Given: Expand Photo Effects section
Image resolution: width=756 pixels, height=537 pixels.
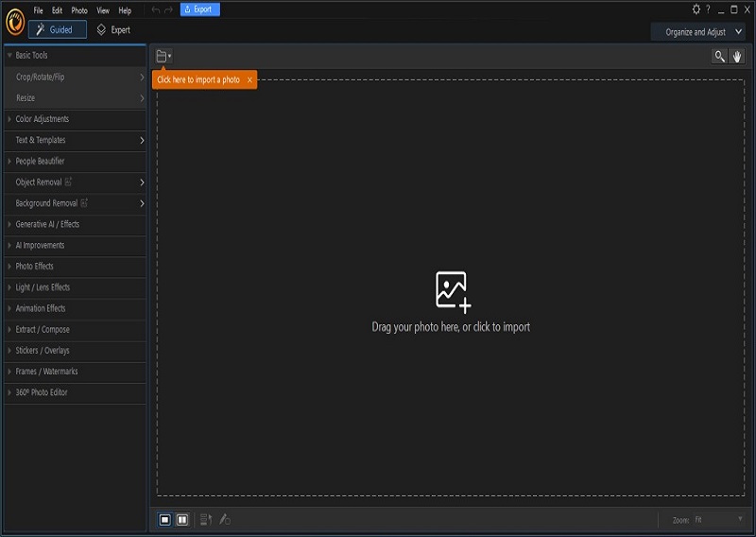Looking at the screenshot, I should coord(76,266).
